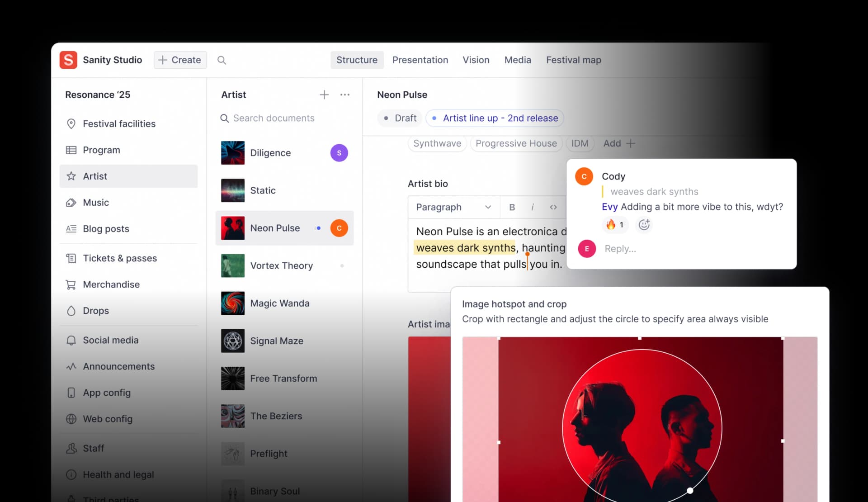This screenshot has width=868, height=502.
Task: Click the Create button
Action: tap(180, 60)
